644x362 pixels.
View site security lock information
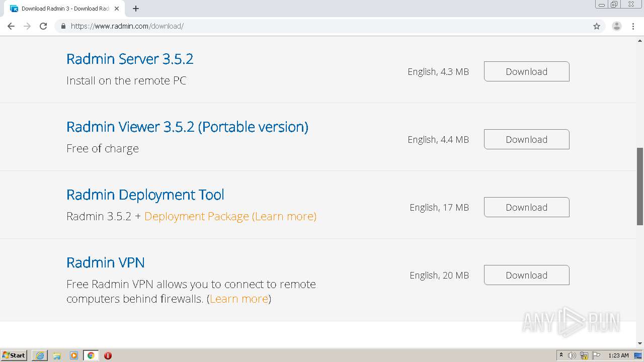coord(63,26)
